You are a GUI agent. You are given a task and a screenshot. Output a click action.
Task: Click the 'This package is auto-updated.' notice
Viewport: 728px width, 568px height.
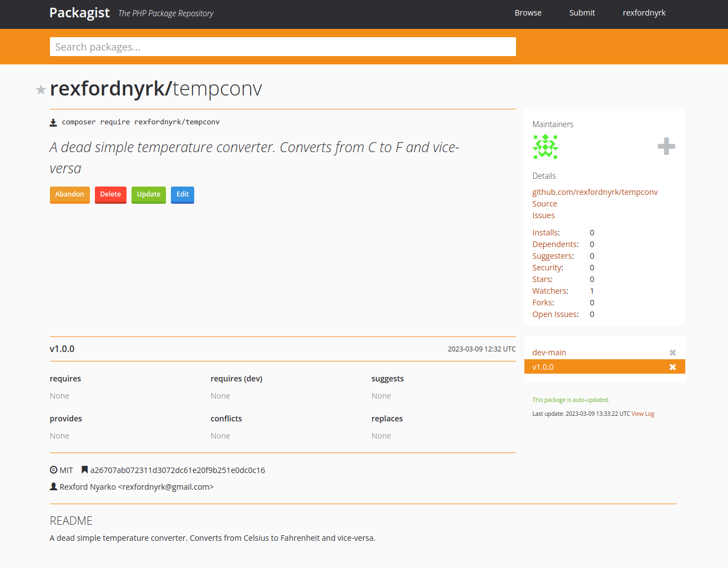[x=570, y=400]
